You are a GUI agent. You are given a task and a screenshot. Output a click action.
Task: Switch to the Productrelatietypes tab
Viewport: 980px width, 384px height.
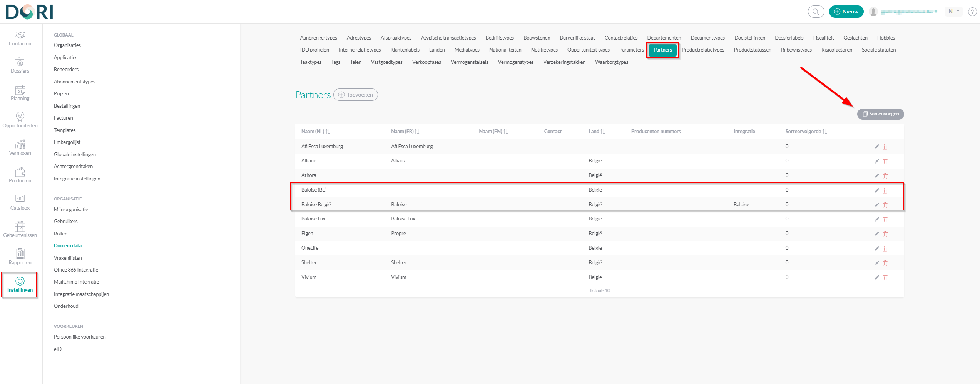coord(702,50)
